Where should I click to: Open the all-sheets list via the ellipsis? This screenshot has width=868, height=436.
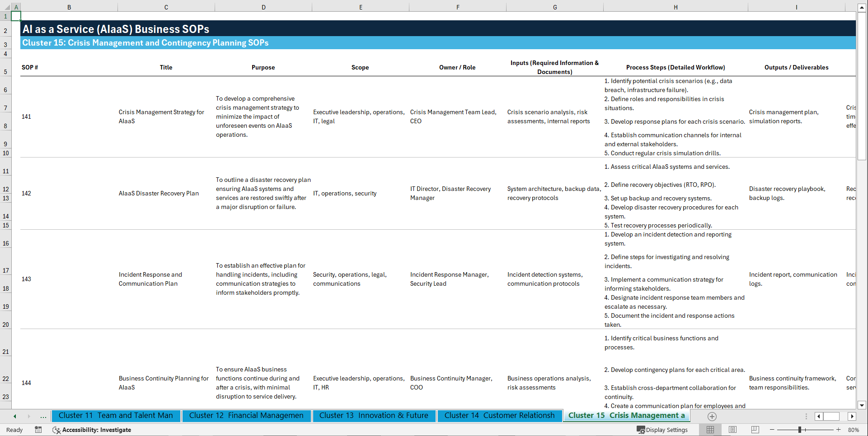click(x=43, y=417)
